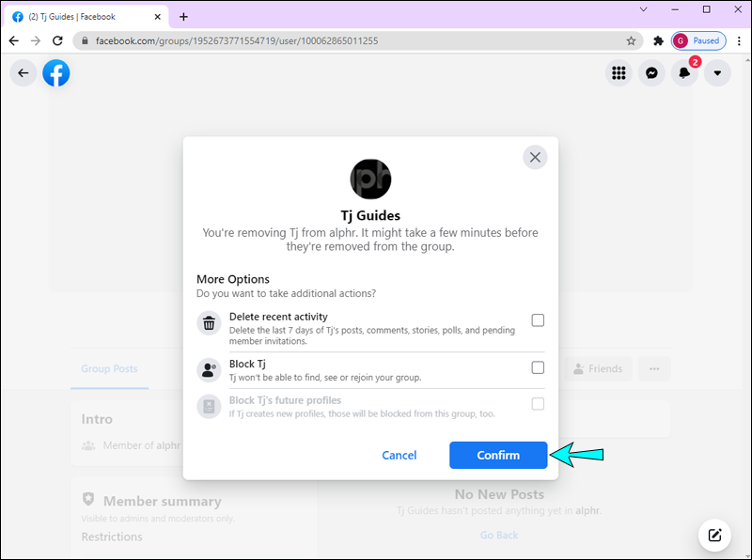Screen dimensions: 752x560
Task: Expand the account dropdown arrow
Action: tap(717, 73)
